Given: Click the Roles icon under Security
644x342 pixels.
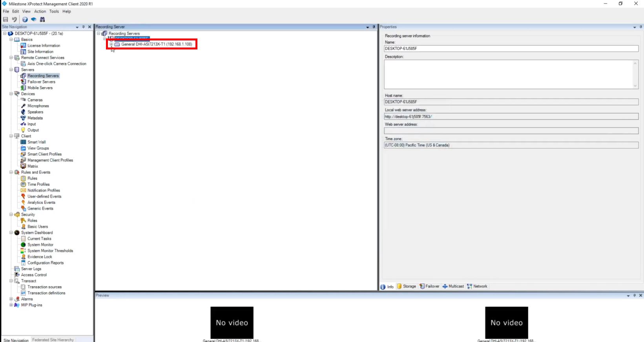Looking at the screenshot, I should pyautogui.click(x=23, y=221).
